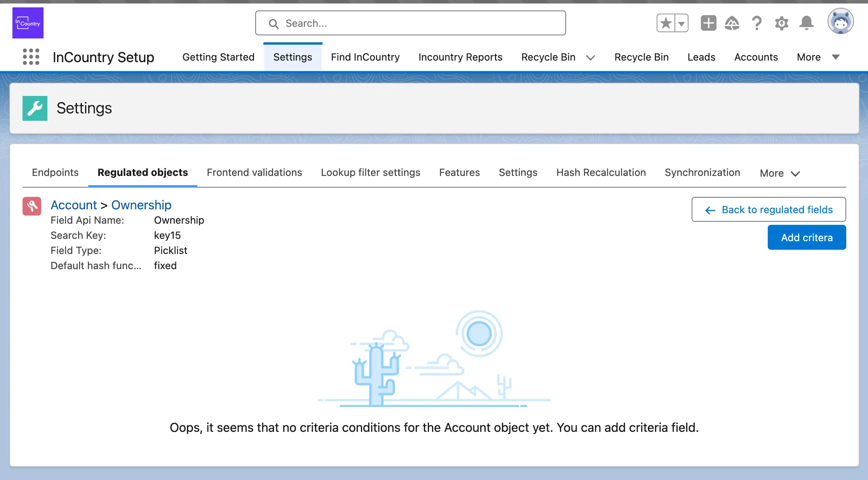Viewport: 868px width, 480px height.
Task: Click the Add critera button
Action: tap(807, 237)
